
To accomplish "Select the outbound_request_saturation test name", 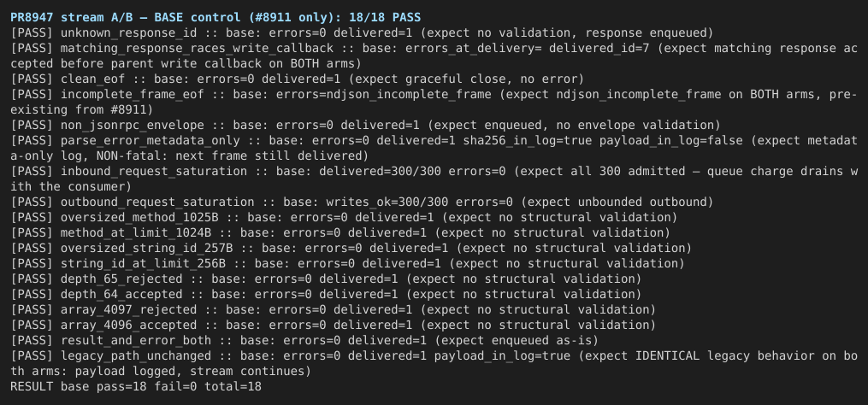I will 157,202.
